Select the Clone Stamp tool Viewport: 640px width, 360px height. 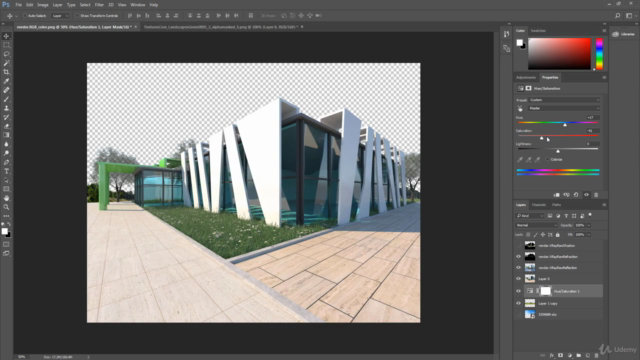click(x=6, y=108)
